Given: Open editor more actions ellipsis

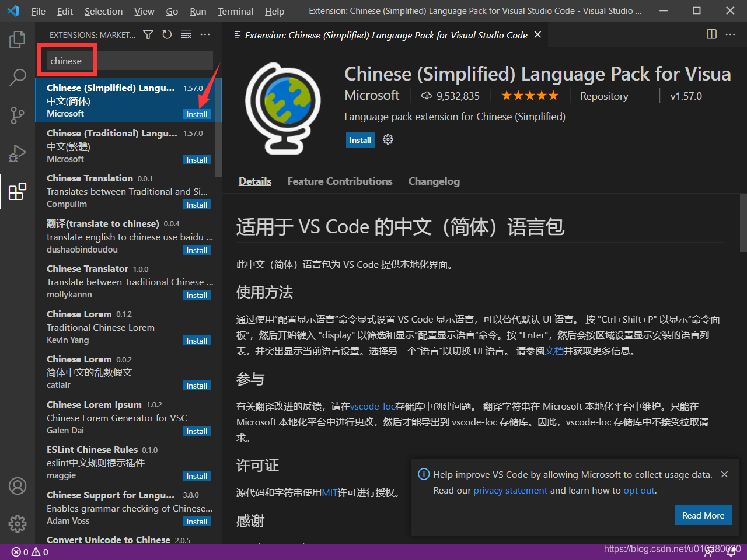Looking at the screenshot, I should 730,34.
